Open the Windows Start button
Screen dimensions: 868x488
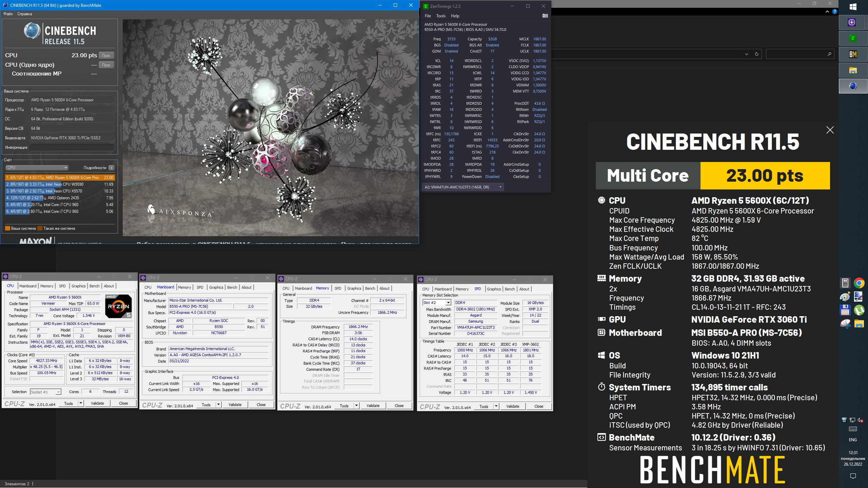click(x=853, y=6)
